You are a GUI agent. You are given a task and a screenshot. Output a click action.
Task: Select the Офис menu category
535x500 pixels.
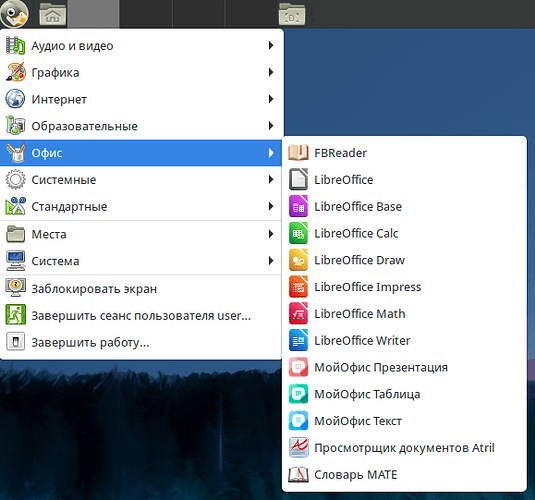click(x=141, y=153)
